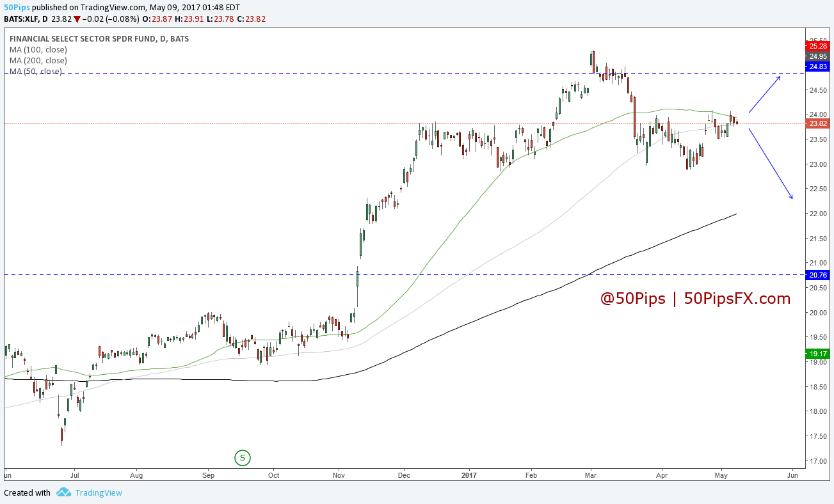Click the split marker S circle icon
The height and width of the screenshot is (504, 834).
[x=242, y=457]
